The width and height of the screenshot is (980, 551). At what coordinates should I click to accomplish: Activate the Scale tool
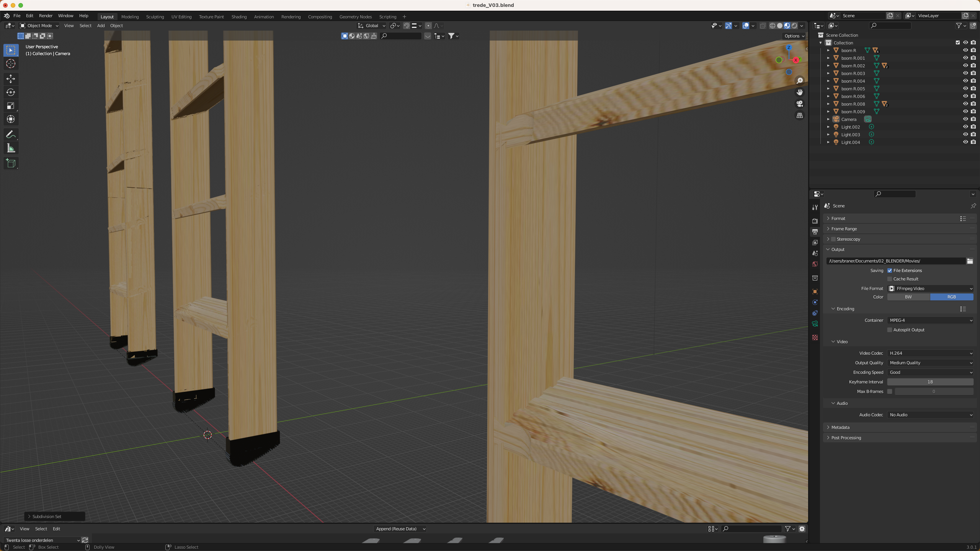pos(11,106)
